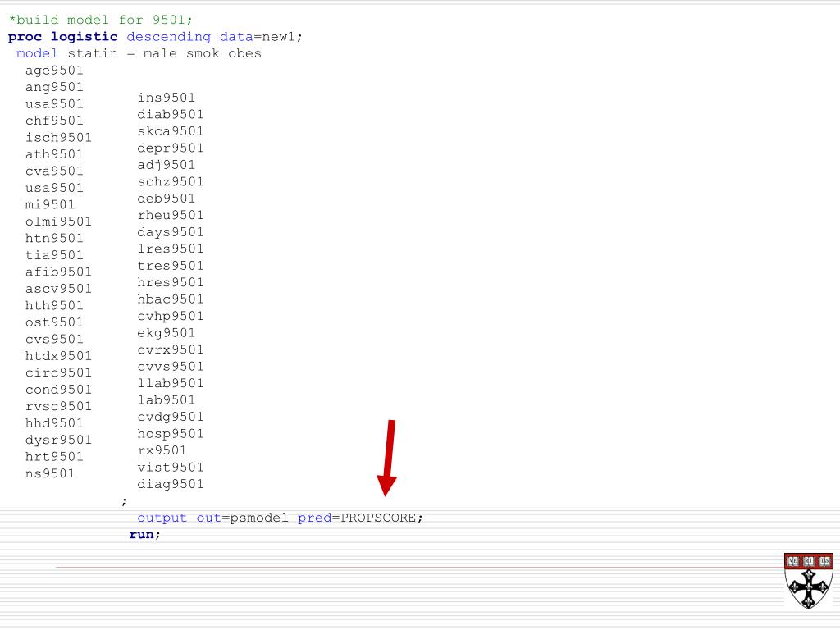Click the 'data=new1;' text
This screenshot has height=630, width=840.
click(262, 37)
